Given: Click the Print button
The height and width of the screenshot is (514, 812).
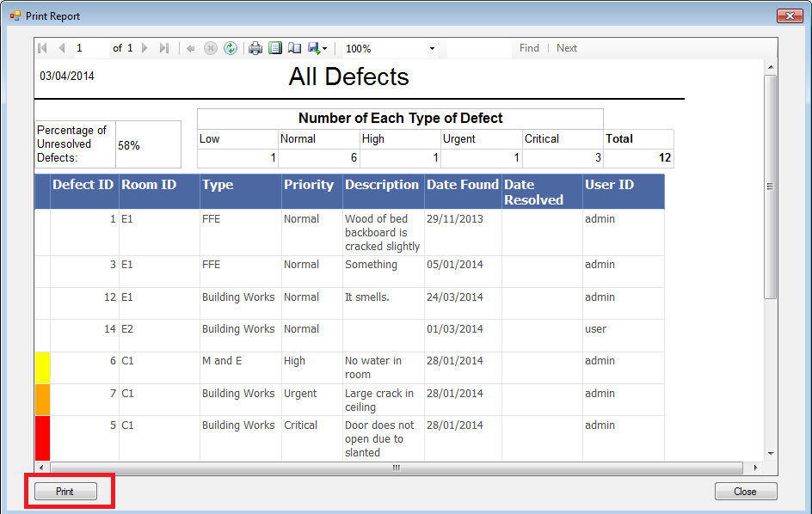Looking at the screenshot, I should pos(65,492).
